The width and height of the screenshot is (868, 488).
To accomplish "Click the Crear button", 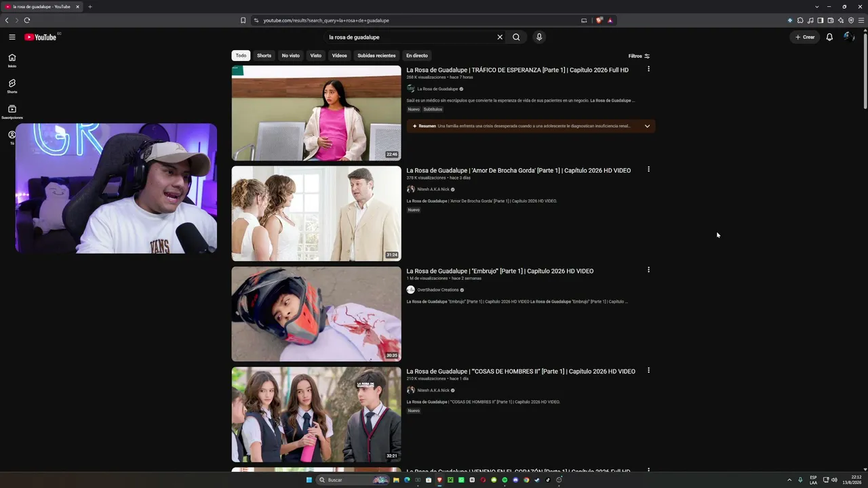I will [x=805, y=37].
